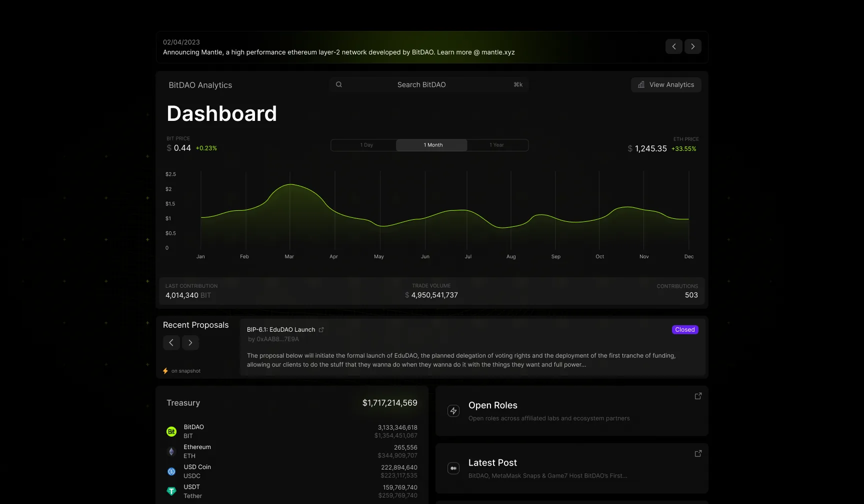The height and width of the screenshot is (504, 864).
Task: Switch the chart to 1 Day
Action: (366, 145)
